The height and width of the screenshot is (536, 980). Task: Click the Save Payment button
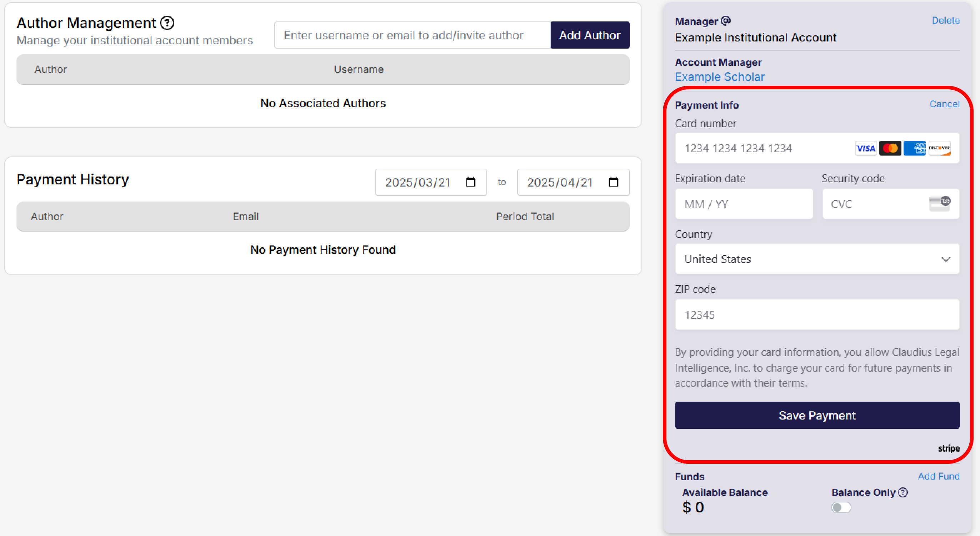click(817, 415)
